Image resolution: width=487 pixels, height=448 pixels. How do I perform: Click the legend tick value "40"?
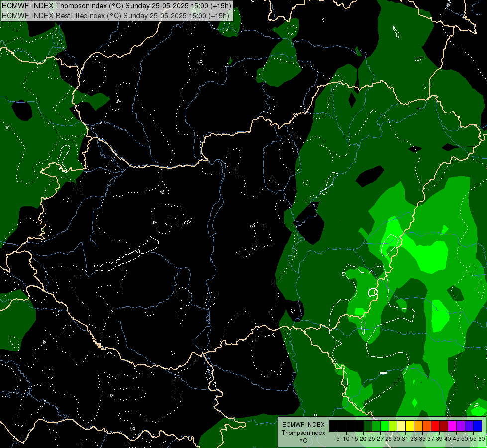(x=448, y=439)
